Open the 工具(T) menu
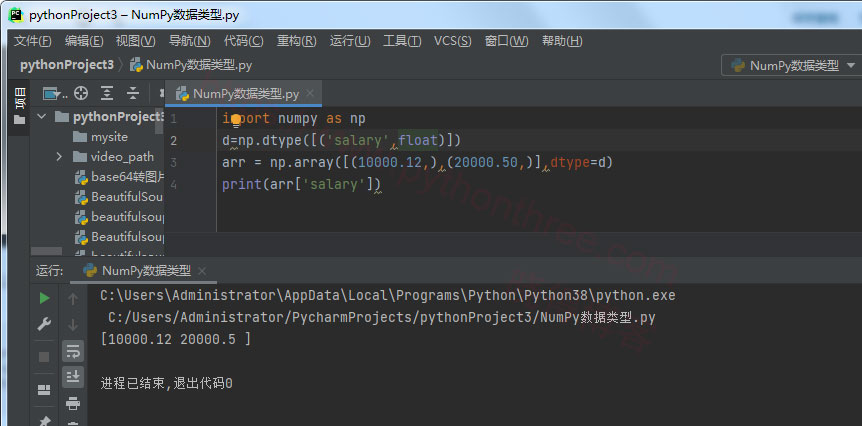The image size is (862, 426). (402, 41)
